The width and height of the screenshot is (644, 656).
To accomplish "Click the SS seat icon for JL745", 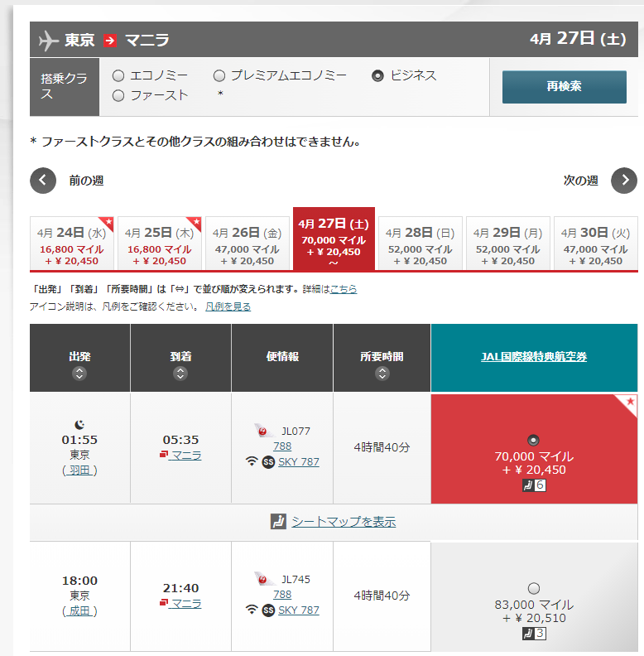I will pos(268,610).
